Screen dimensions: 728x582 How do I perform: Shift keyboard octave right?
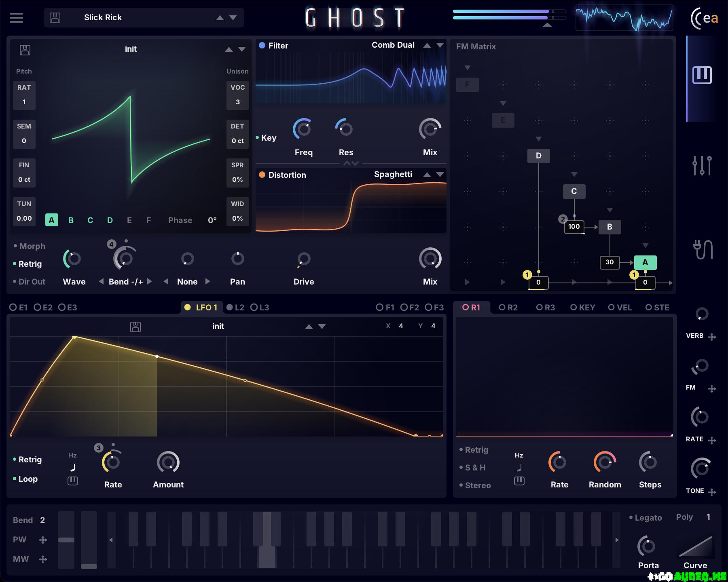pyautogui.click(x=617, y=540)
